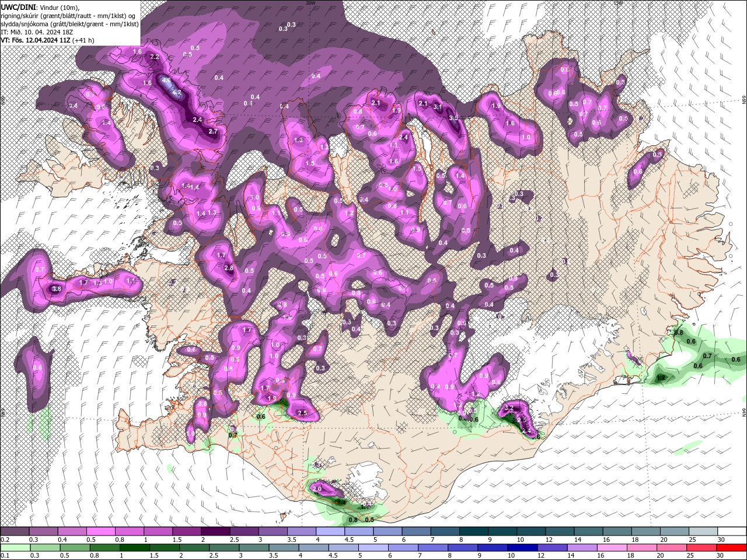Click the '20W' longitude label at the top edge
Image resolution: width=747 pixels, height=560 pixels.
(x=310, y=3)
